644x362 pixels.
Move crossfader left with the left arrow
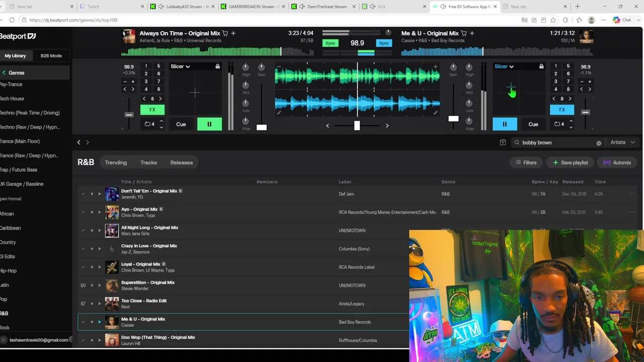(x=328, y=126)
